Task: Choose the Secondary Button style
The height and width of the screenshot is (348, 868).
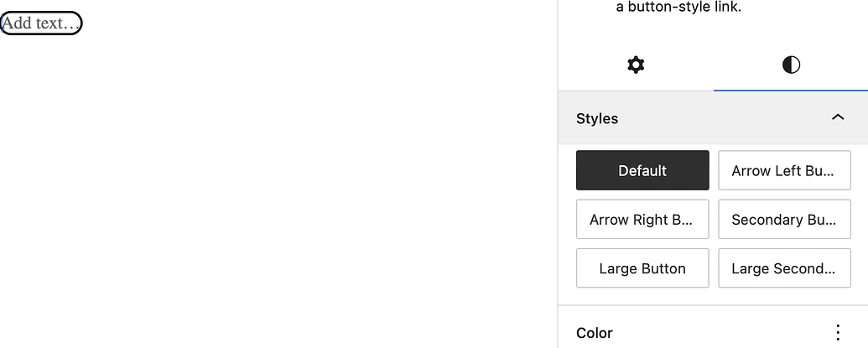Action: tap(784, 219)
